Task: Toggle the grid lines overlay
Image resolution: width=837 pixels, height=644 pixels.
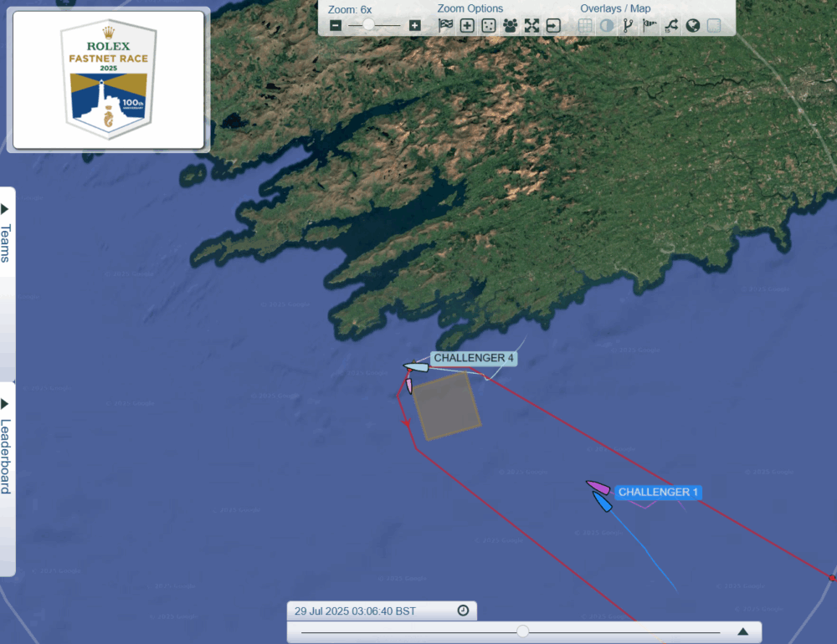Action: tap(586, 25)
